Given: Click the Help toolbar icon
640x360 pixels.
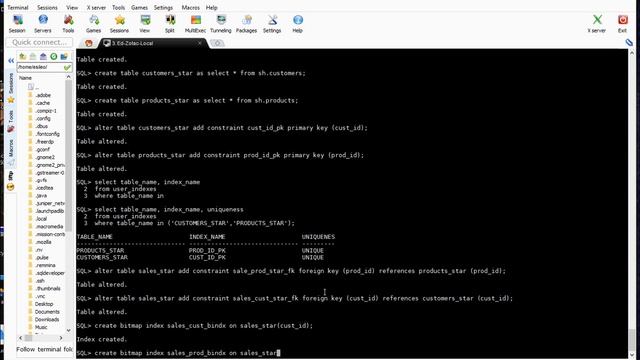Looking at the screenshot, I should [298, 24].
